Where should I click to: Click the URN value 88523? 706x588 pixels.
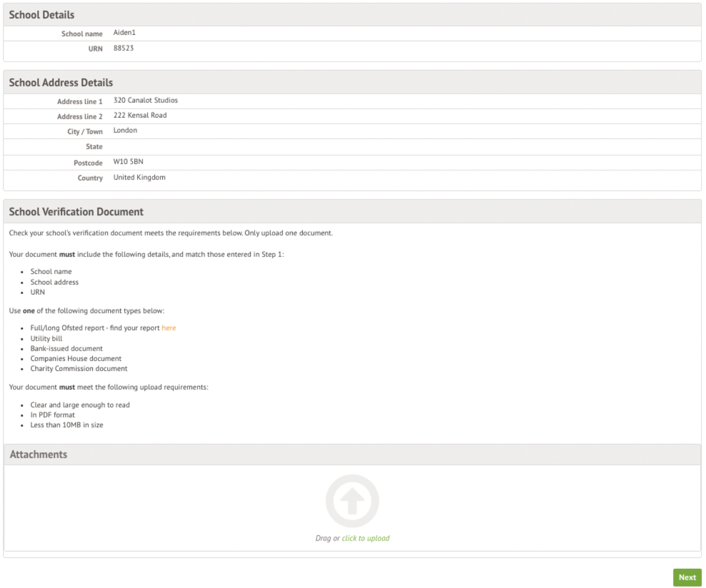[123, 48]
